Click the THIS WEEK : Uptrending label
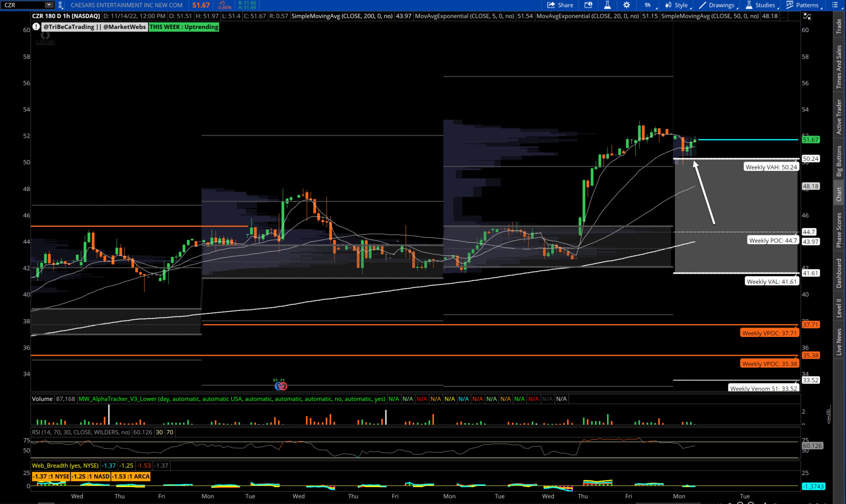This screenshot has height=504, width=846. (x=184, y=27)
